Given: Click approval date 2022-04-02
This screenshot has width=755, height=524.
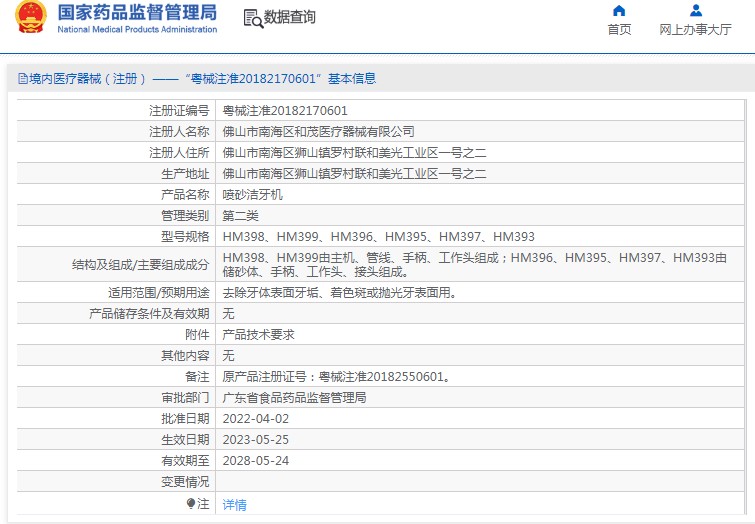Looking at the screenshot, I should (255, 419).
